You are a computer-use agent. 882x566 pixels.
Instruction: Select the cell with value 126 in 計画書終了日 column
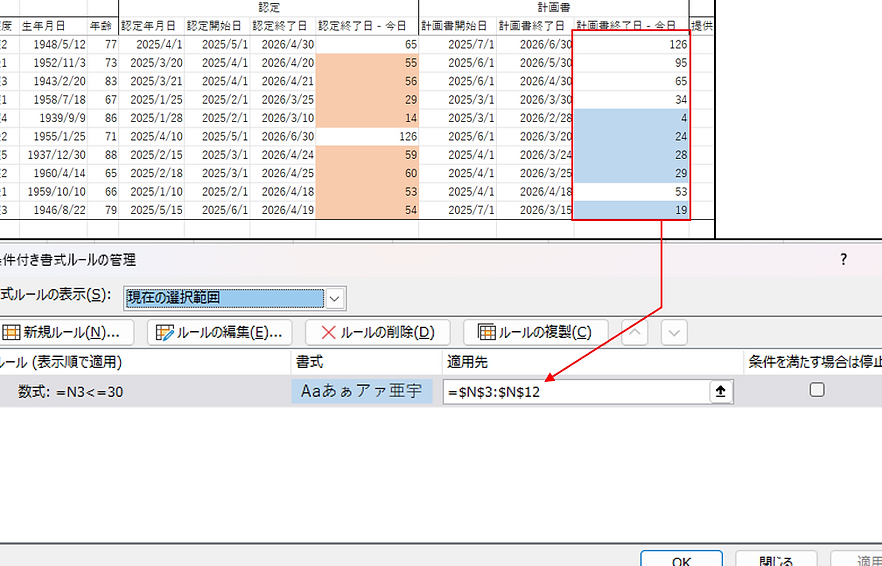[631, 44]
